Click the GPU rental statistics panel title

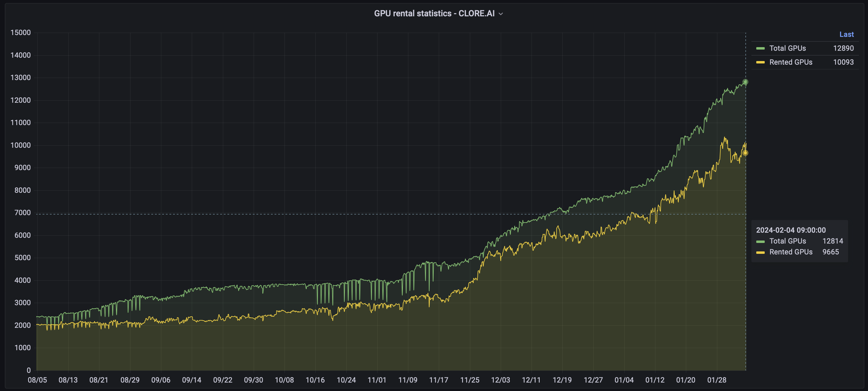(x=434, y=14)
